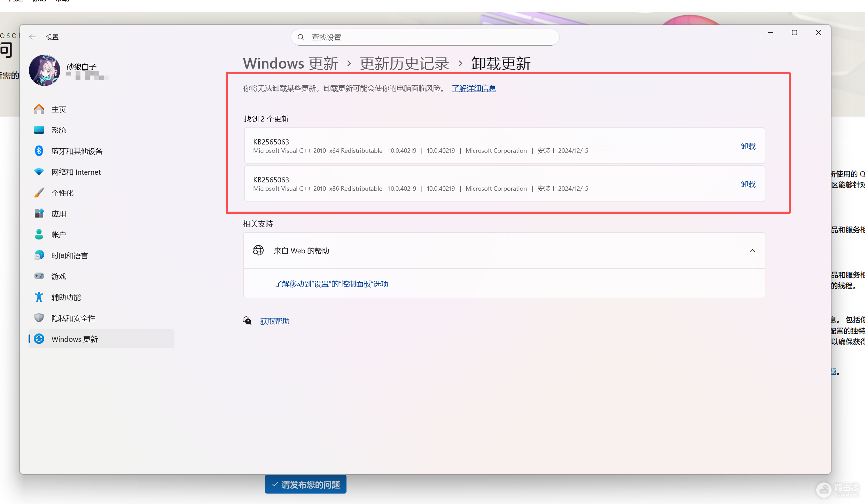This screenshot has height=504, width=865.
Task: Open 帐户 settings
Action: (101, 235)
